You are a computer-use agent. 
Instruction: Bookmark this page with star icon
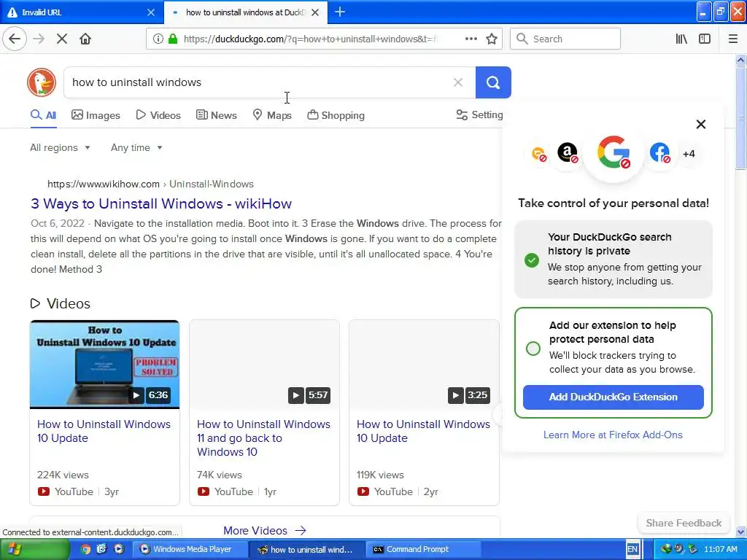pyautogui.click(x=492, y=39)
